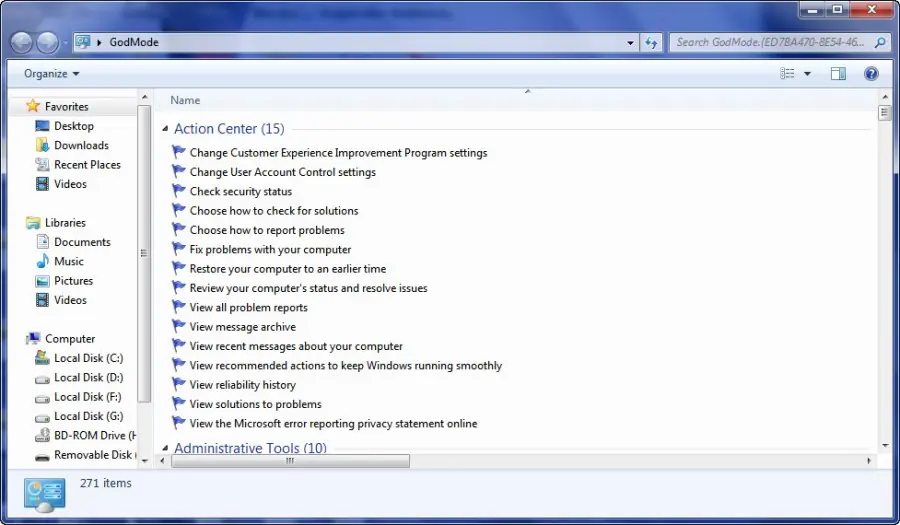Click the Libraries icon in sidebar
Viewport: 900px width, 525px height.
click(x=33, y=223)
